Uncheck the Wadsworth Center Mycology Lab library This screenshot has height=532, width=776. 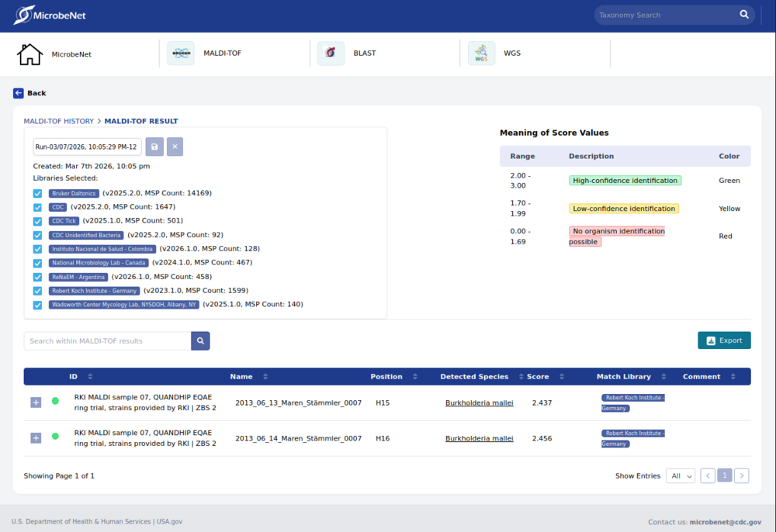[x=37, y=305]
